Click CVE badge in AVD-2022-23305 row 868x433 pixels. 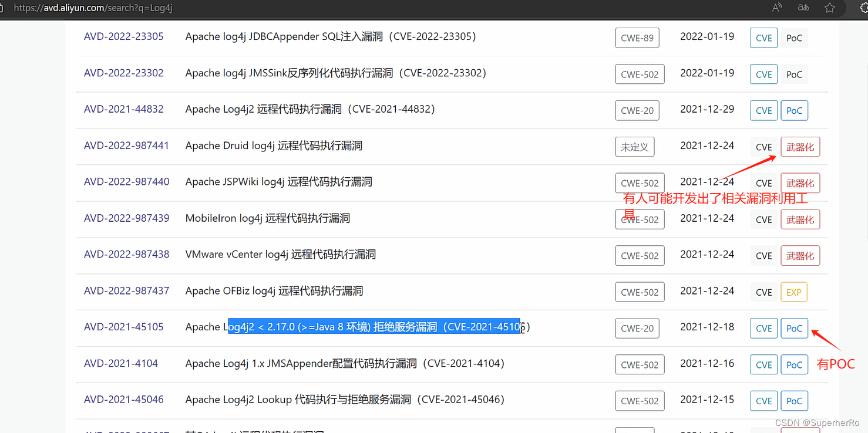click(764, 38)
